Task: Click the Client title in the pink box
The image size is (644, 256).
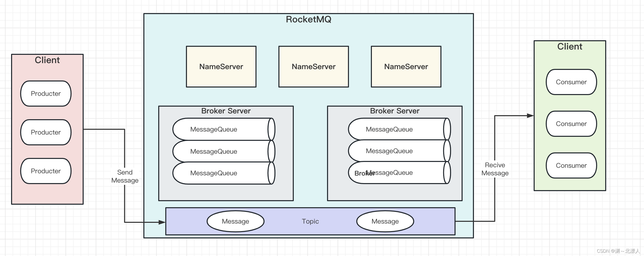Action: 47,60
